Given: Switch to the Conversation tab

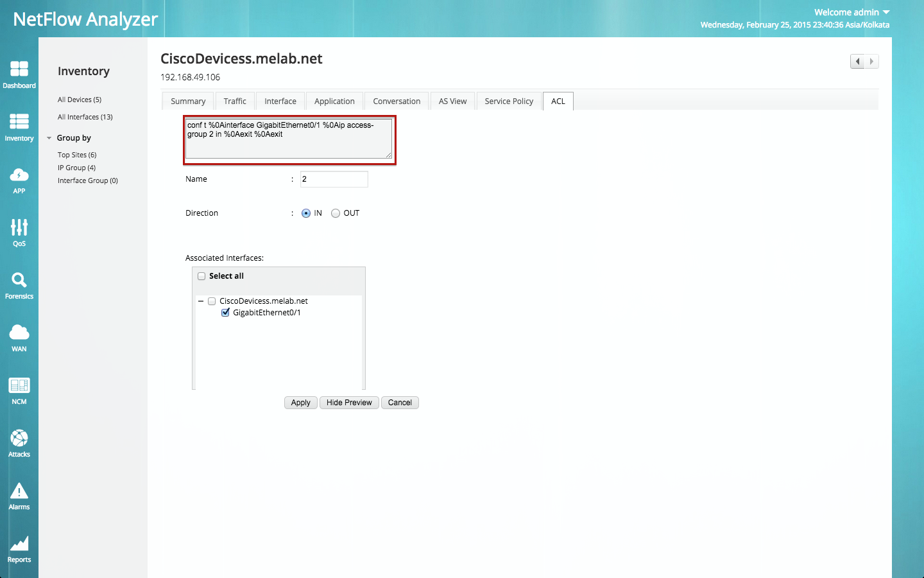Looking at the screenshot, I should pos(397,101).
